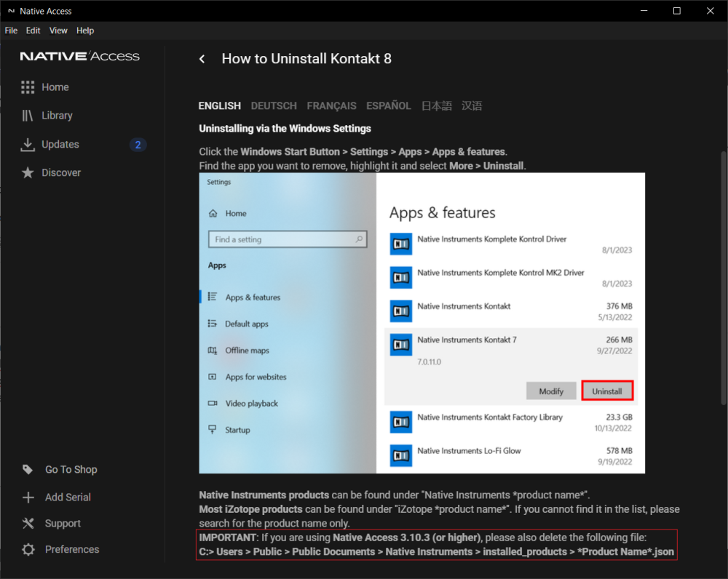Switch to the DEUTSCH language tab
Viewport: 728px width, 579px height.
point(274,105)
